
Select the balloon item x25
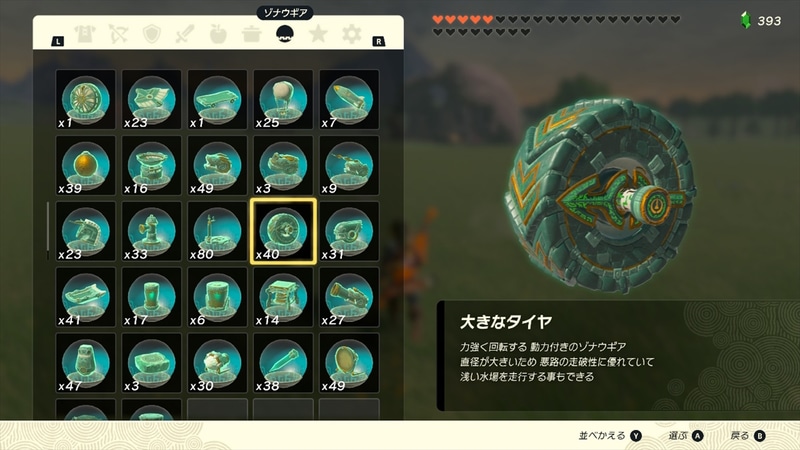coord(283,99)
